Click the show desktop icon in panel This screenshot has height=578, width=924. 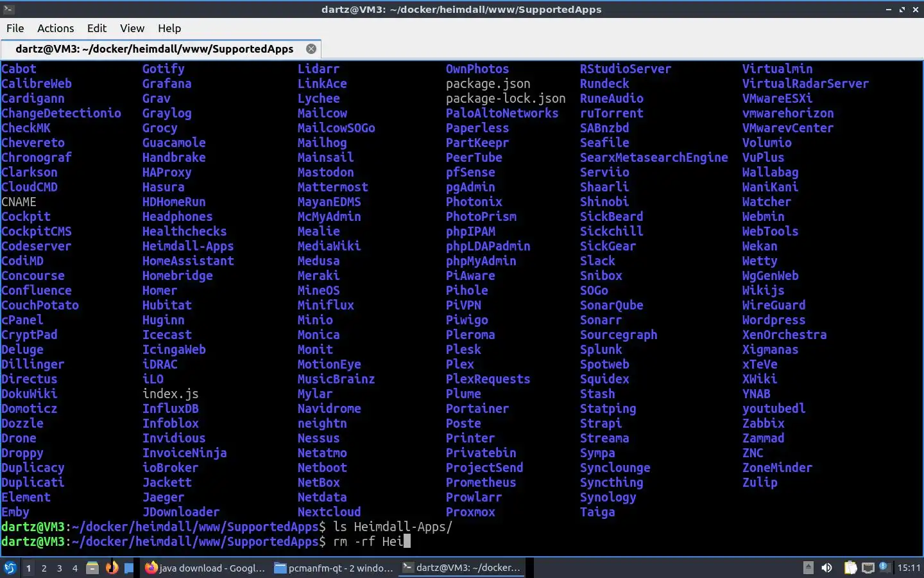129,568
